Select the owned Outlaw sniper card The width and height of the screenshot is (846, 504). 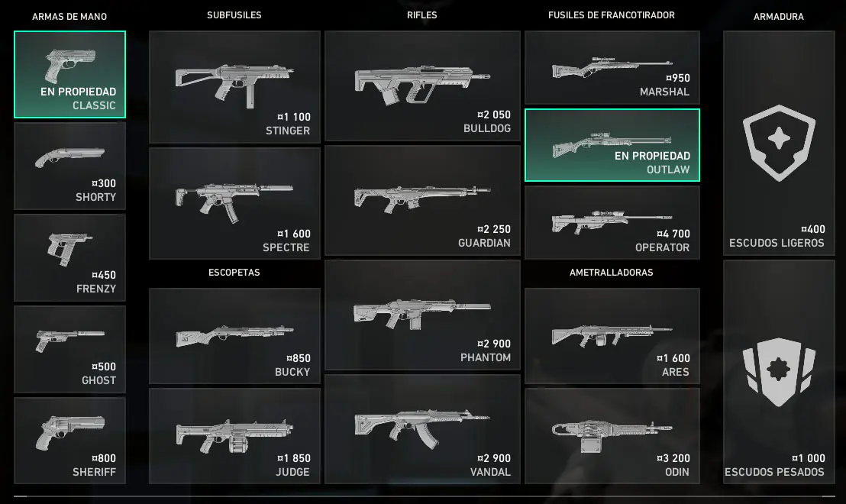pos(612,145)
